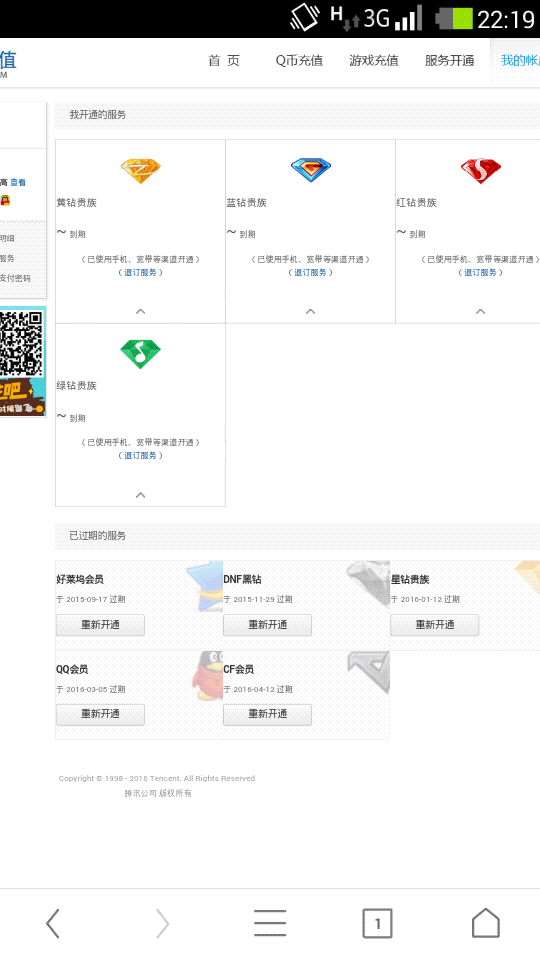Go back with the browser back arrow
This screenshot has height=960, width=540.
pos(53,923)
